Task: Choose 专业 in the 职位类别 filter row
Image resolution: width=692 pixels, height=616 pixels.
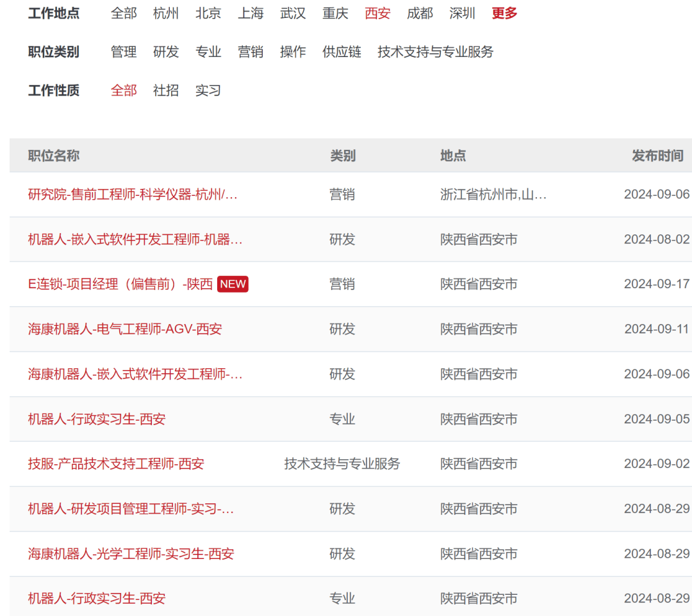Action: coord(208,52)
